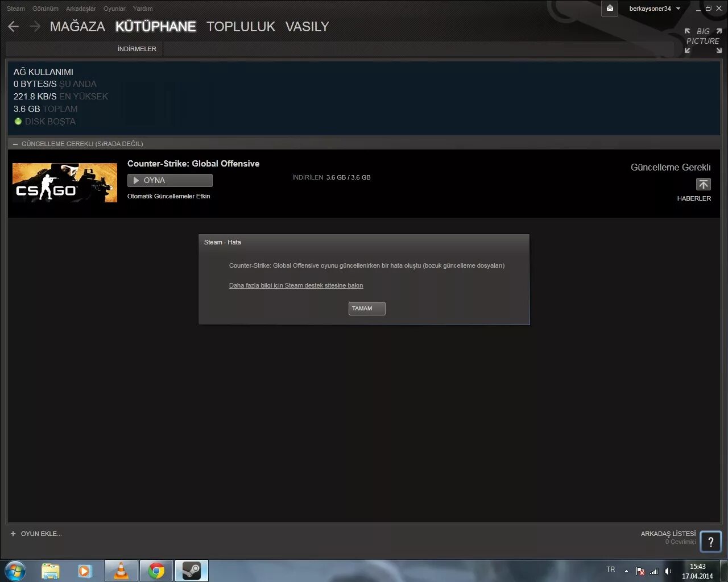Collapse the Güncelleme Gerekli section
The image size is (728, 582).
click(15, 144)
